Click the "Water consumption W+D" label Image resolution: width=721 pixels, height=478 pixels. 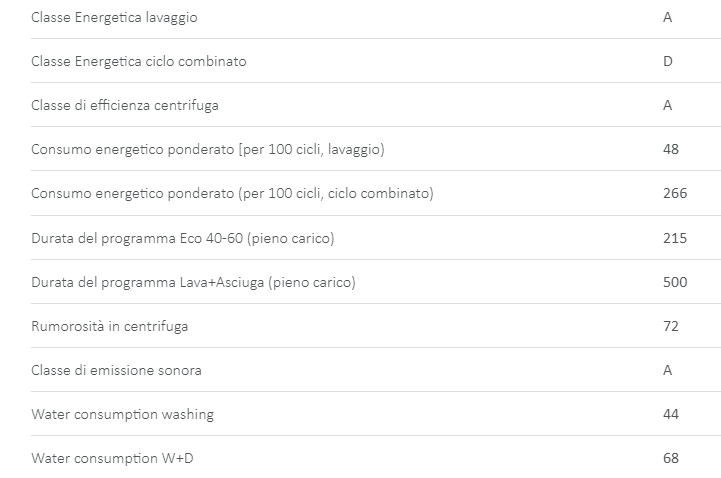pyautogui.click(x=110, y=458)
